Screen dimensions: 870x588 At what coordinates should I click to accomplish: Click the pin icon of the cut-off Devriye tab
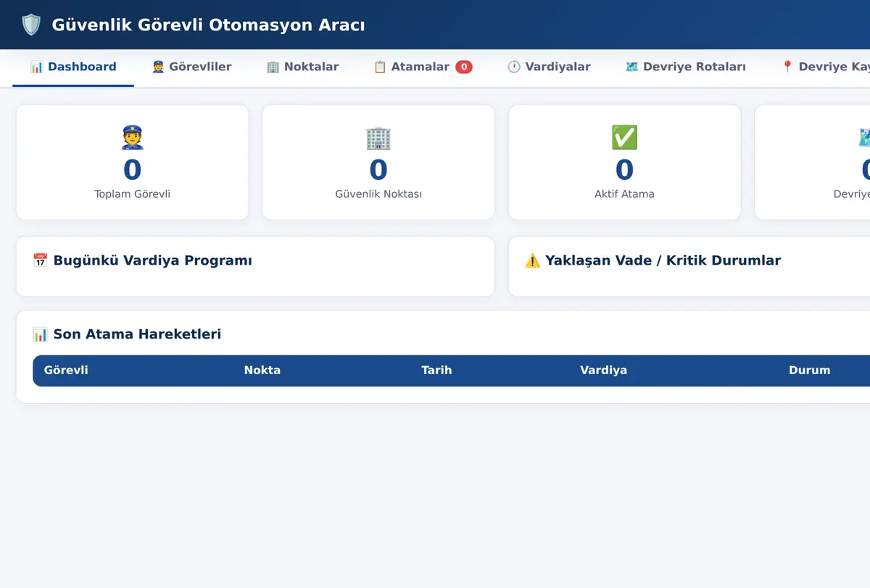pos(787,67)
